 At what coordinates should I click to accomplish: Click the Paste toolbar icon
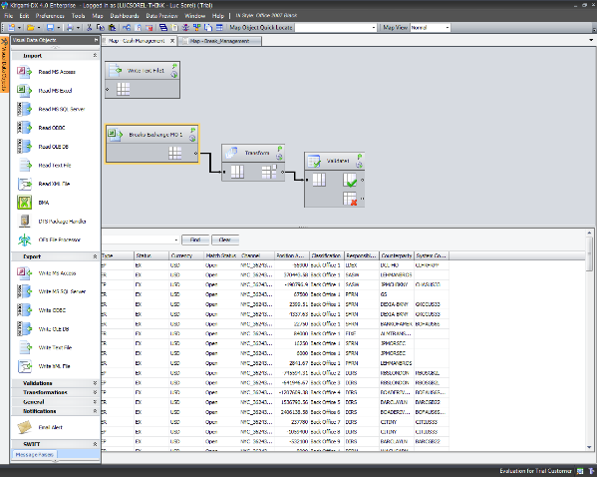pyautogui.click(x=112, y=27)
